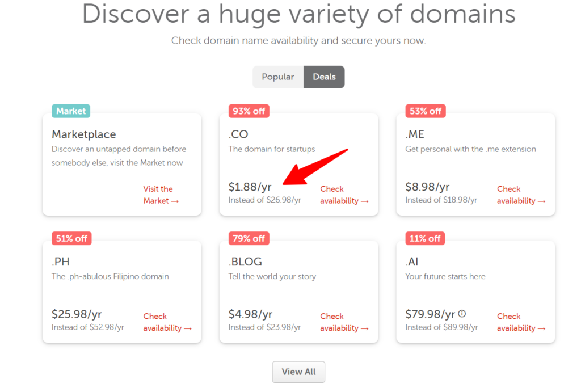Switch to the Popular tab

pyautogui.click(x=278, y=77)
